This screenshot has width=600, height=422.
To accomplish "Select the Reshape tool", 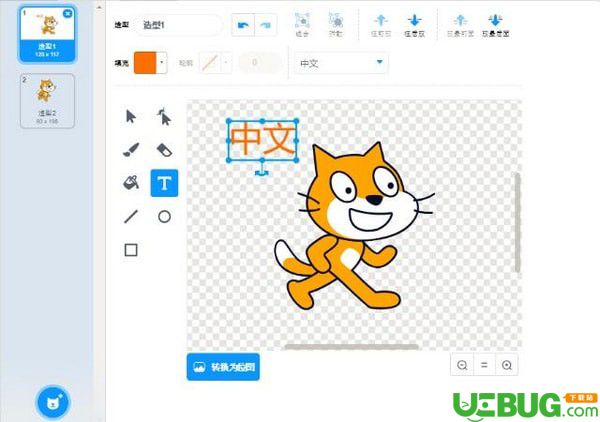I will click(x=164, y=117).
